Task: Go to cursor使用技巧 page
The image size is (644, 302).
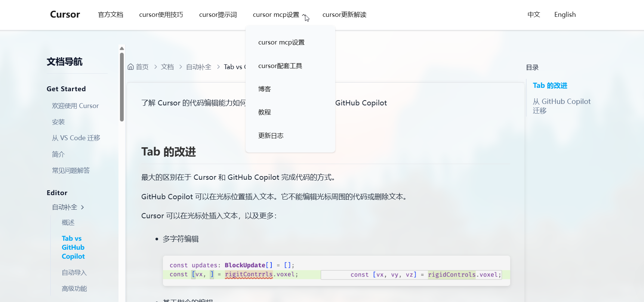Action: coord(161,15)
